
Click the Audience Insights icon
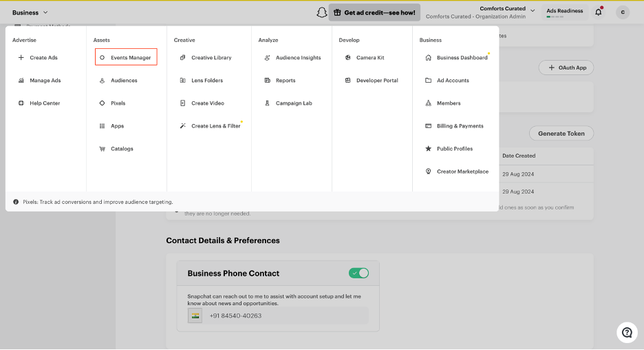point(268,58)
